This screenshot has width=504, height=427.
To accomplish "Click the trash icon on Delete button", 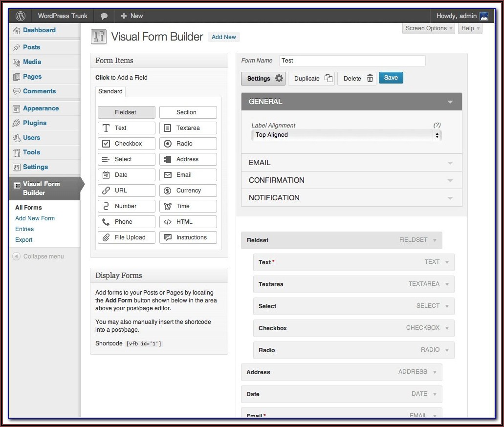I will (x=370, y=79).
